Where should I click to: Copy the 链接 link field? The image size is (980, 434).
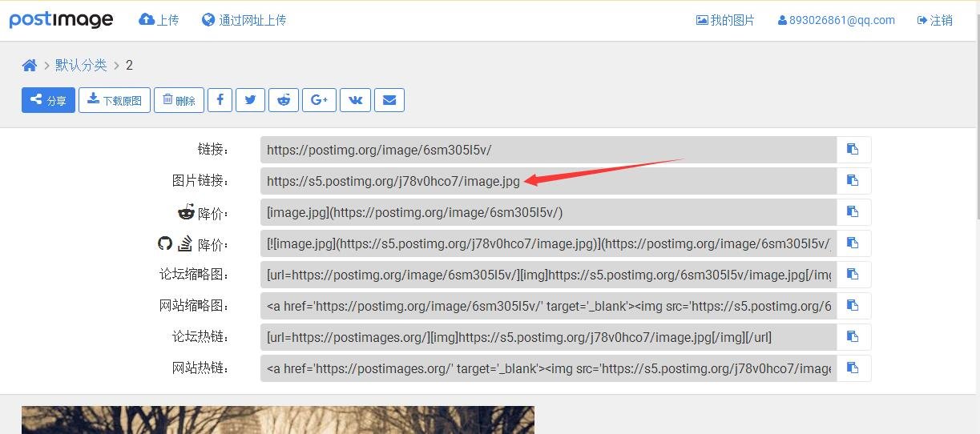point(853,150)
